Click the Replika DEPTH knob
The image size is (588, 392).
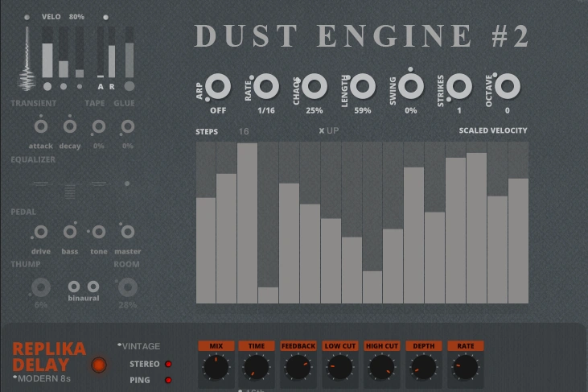pyautogui.click(x=424, y=367)
